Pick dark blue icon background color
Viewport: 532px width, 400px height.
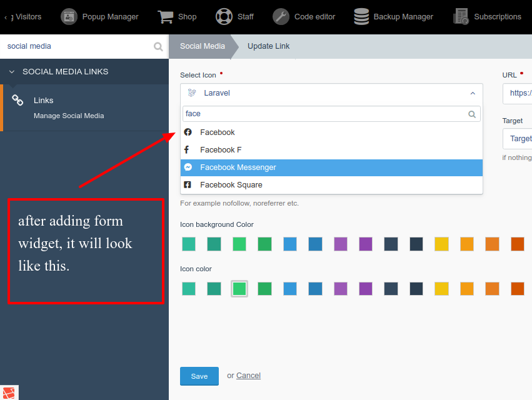click(x=315, y=244)
